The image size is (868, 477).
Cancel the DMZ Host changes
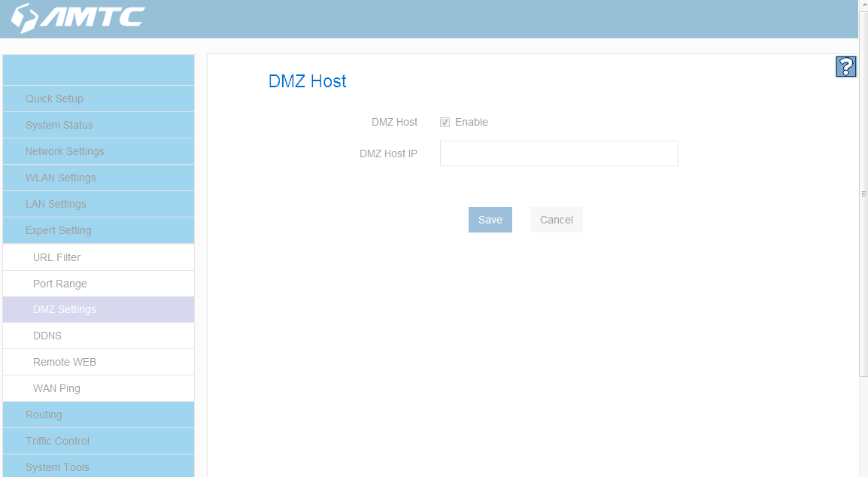pos(557,220)
